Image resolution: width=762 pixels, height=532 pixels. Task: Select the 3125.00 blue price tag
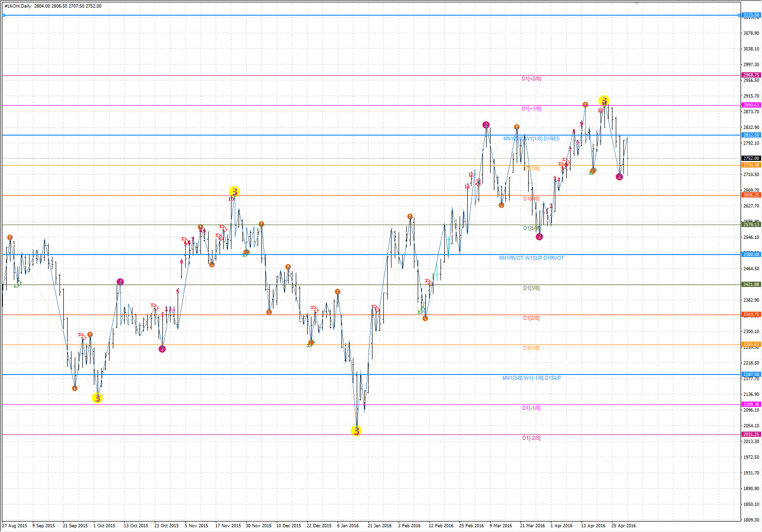[x=751, y=15]
